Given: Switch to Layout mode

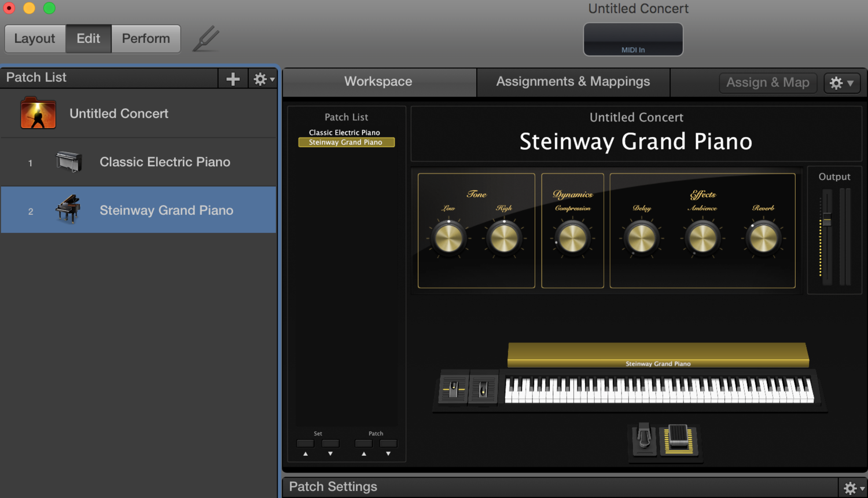Looking at the screenshot, I should click(x=35, y=39).
